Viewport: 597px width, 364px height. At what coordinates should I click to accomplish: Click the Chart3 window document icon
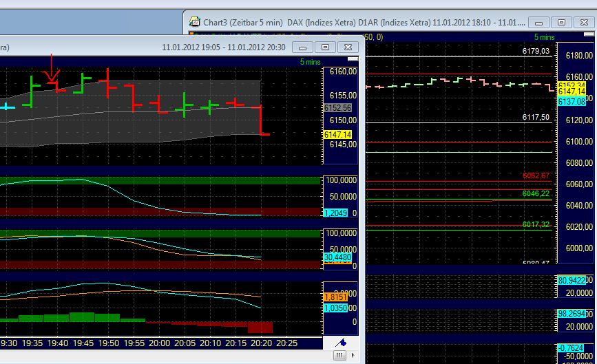coord(196,22)
